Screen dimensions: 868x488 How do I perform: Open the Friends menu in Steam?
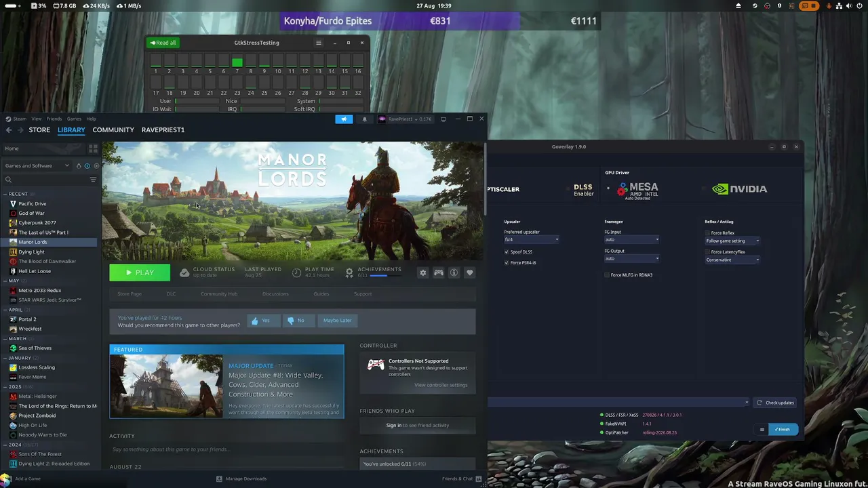54,119
